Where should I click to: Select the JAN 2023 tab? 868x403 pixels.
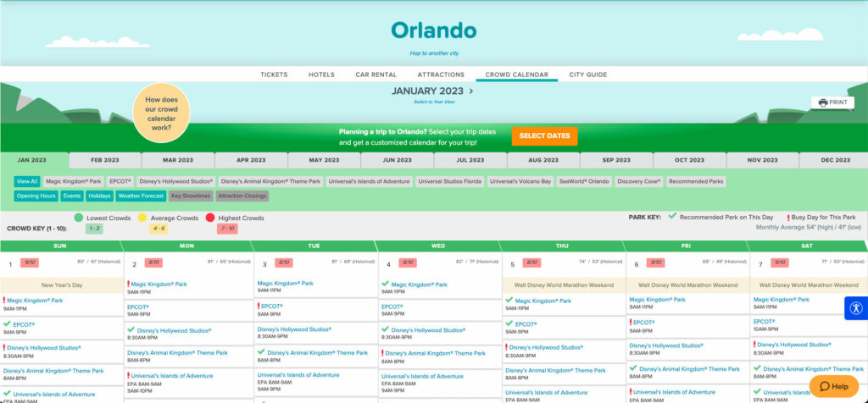pyautogui.click(x=32, y=160)
